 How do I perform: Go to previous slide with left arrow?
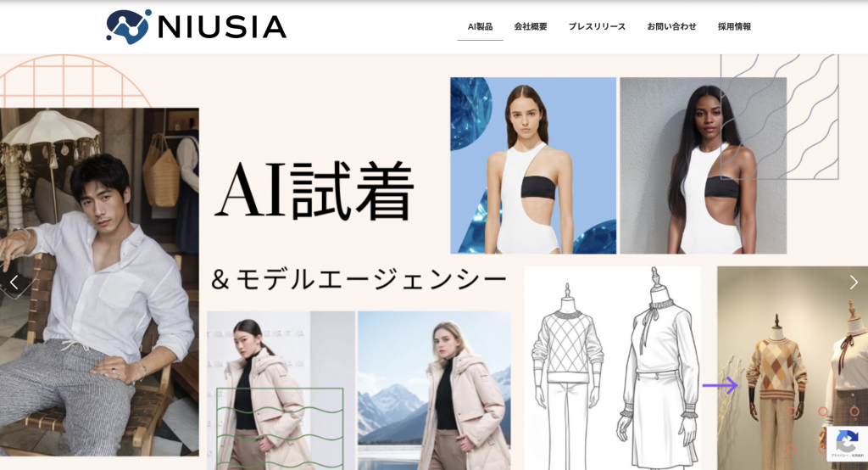click(14, 283)
